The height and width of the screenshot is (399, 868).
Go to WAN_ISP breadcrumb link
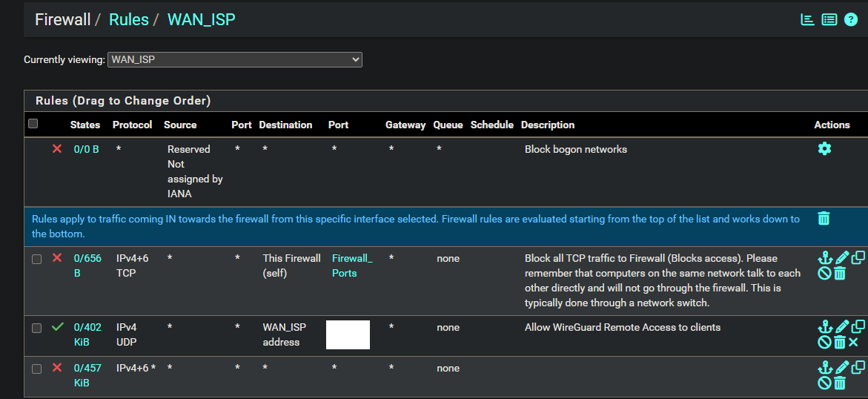tap(202, 20)
